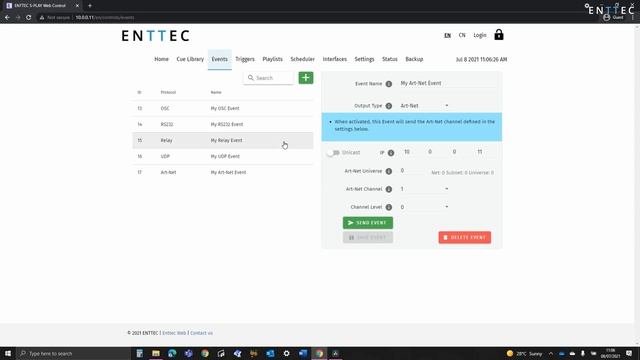640x360 pixels.
Task: Click the Delete Event button
Action: point(465,238)
